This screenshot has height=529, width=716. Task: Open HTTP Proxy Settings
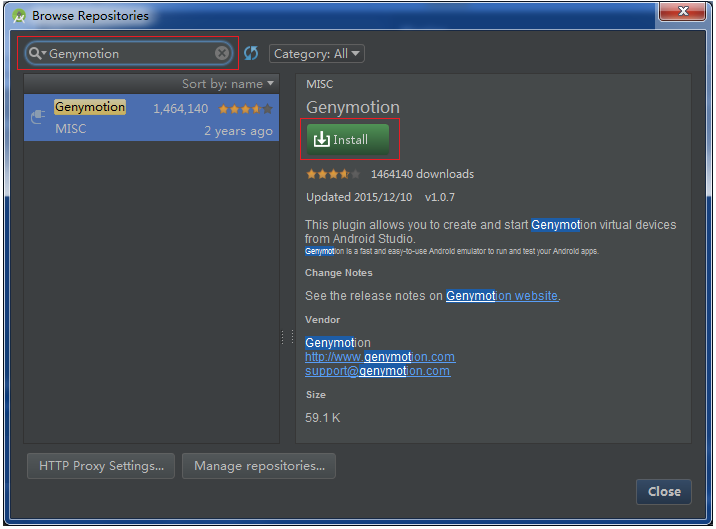[101, 466]
